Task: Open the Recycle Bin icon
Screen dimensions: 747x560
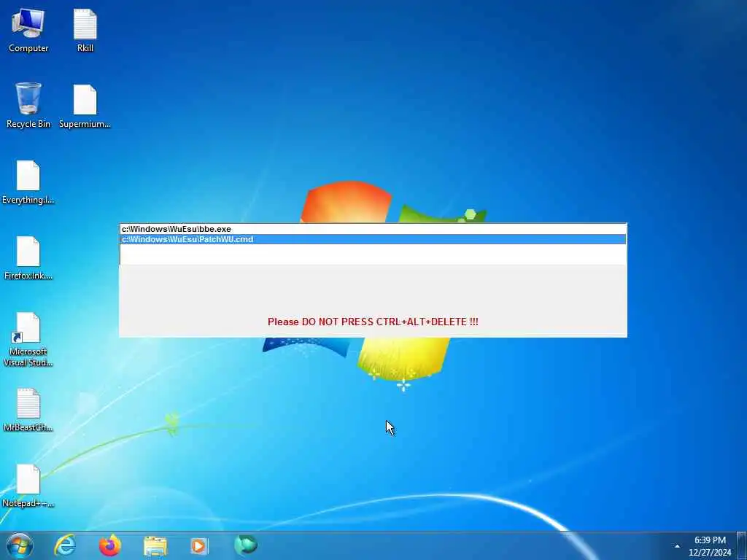Action: click(x=28, y=106)
